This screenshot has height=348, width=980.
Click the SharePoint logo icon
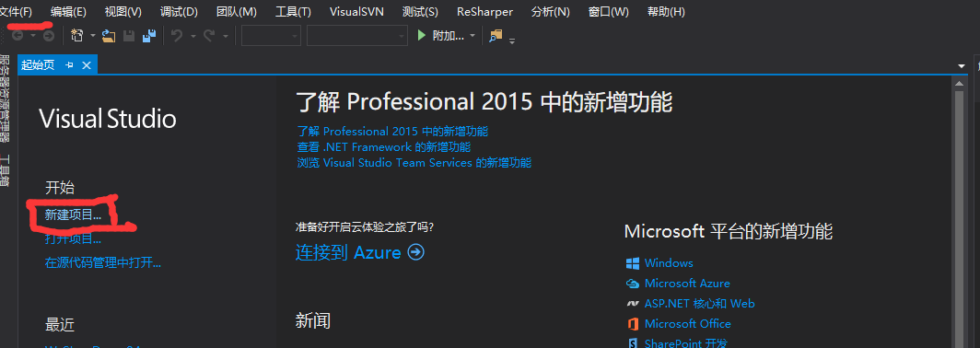633,343
